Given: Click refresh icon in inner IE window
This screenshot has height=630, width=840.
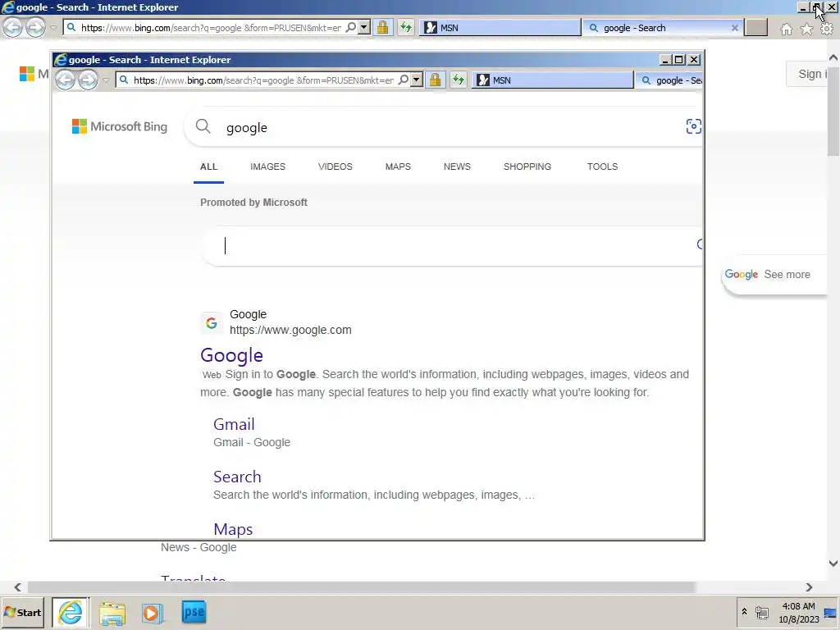Looking at the screenshot, I should click(459, 80).
